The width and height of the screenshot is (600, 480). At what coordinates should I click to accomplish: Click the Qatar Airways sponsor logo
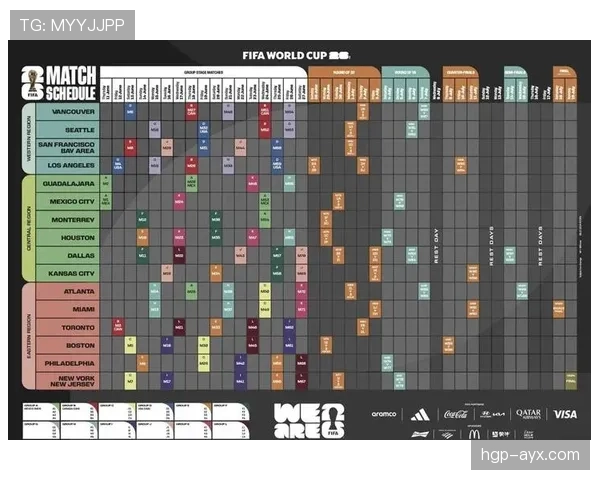pyautogui.click(x=528, y=414)
